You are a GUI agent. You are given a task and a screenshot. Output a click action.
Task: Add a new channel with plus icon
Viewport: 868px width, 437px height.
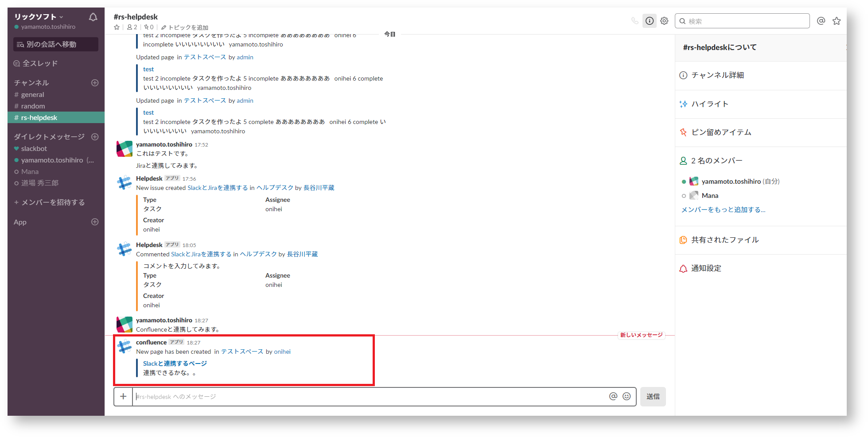[x=95, y=83]
